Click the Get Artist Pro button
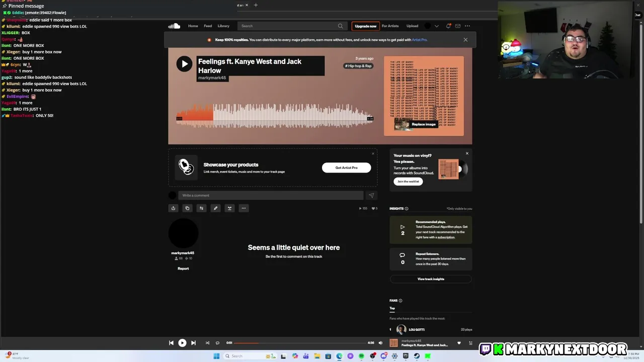The width and height of the screenshot is (644, 362). (346, 168)
